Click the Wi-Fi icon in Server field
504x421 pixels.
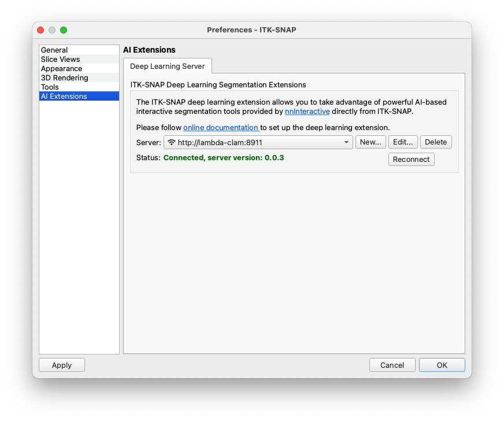[172, 142]
